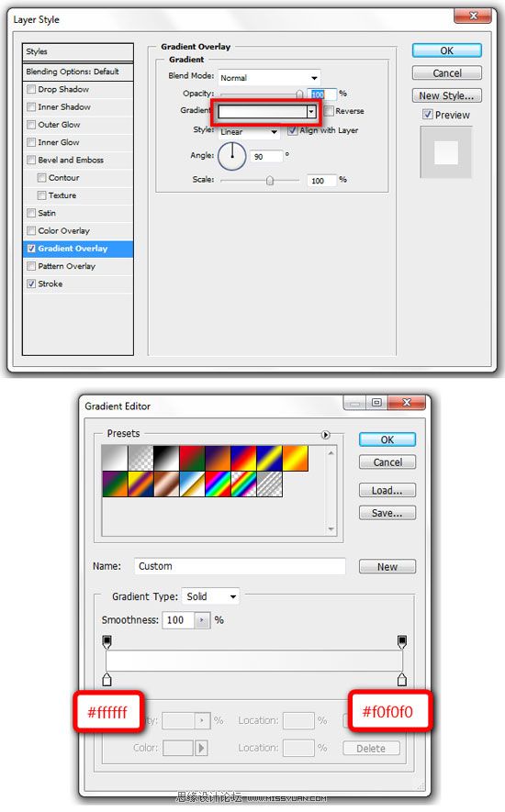
Task: Choose the Violet, Orange gradient preset
Action: [x=218, y=459]
